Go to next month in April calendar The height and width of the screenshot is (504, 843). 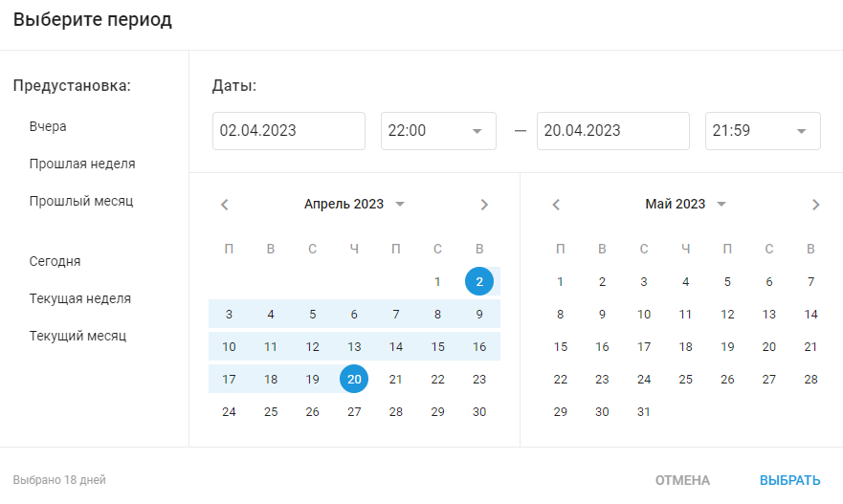click(484, 205)
